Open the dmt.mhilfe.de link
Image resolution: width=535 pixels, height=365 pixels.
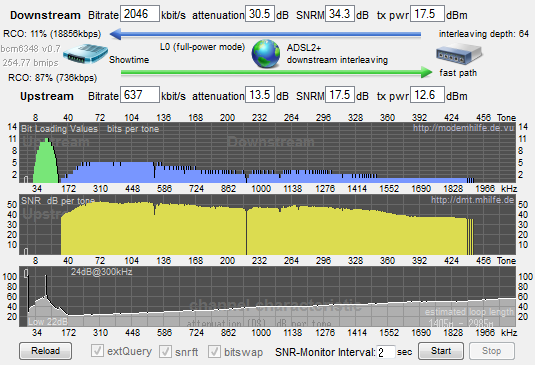[x=472, y=200]
